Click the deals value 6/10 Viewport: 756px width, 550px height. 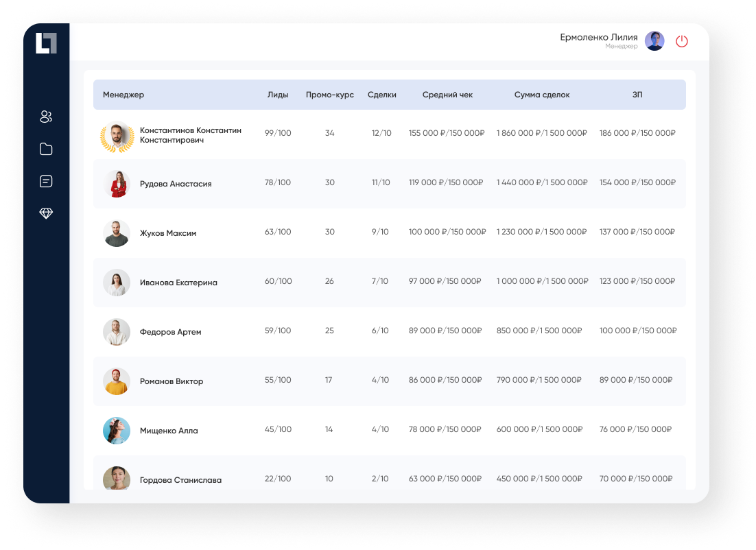[x=380, y=331]
